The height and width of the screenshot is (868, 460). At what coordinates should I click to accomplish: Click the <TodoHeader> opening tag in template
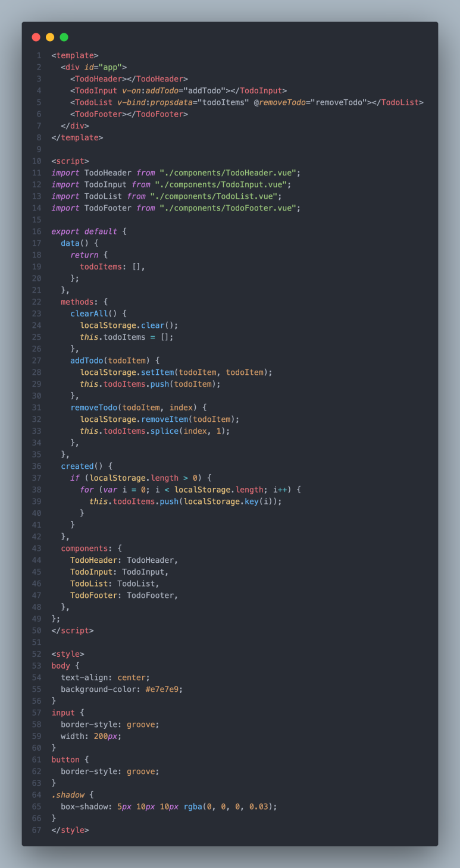click(99, 79)
